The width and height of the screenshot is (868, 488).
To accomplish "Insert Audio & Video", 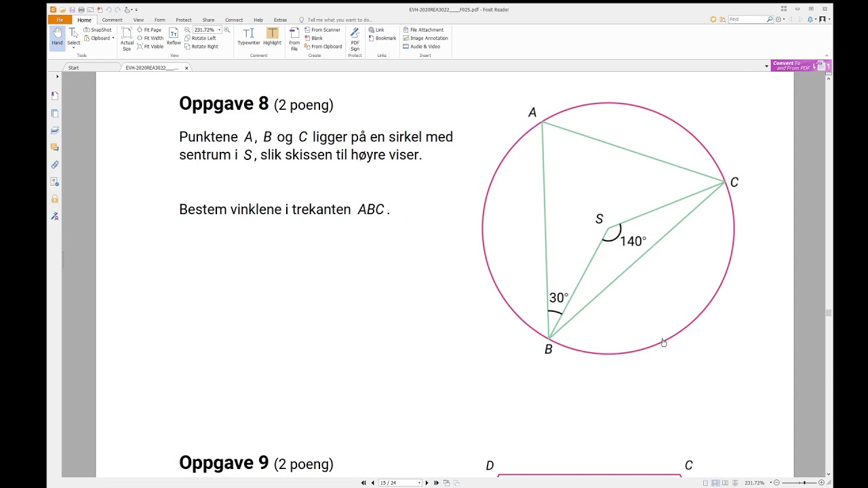I will click(x=421, y=47).
